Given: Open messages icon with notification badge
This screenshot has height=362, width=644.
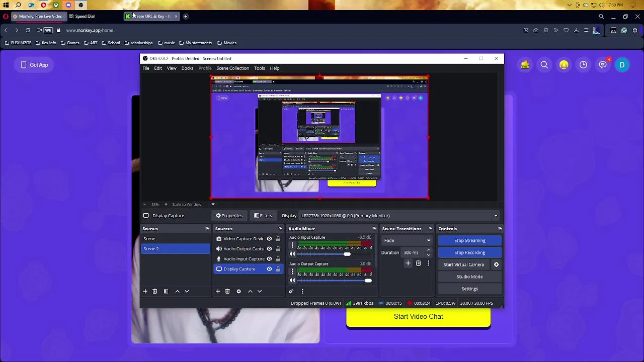Looking at the screenshot, I should coord(603,65).
